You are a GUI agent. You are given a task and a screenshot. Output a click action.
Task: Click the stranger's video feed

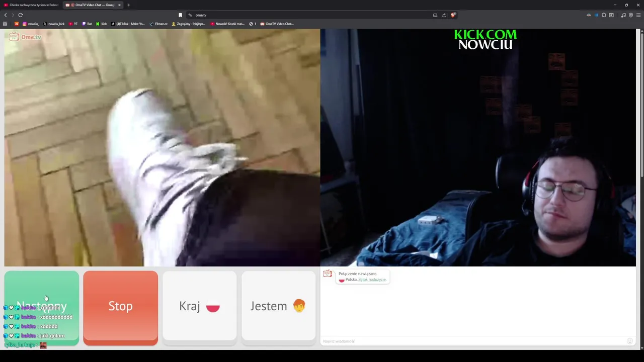point(162,147)
